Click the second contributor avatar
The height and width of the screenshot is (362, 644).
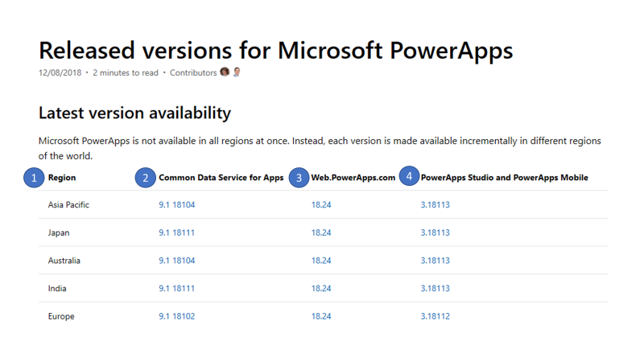237,72
